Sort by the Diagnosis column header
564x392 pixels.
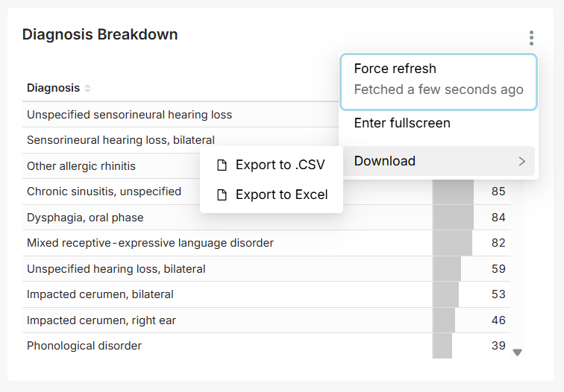click(53, 88)
